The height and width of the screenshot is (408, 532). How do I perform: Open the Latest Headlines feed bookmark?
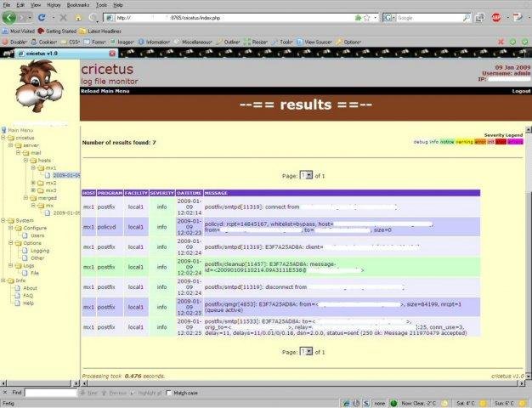[x=100, y=31]
